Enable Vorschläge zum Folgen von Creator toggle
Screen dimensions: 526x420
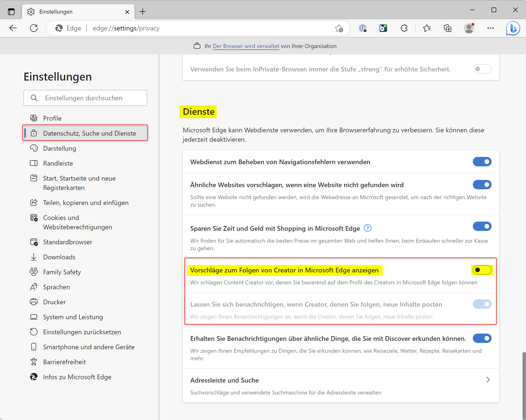point(482,270)
